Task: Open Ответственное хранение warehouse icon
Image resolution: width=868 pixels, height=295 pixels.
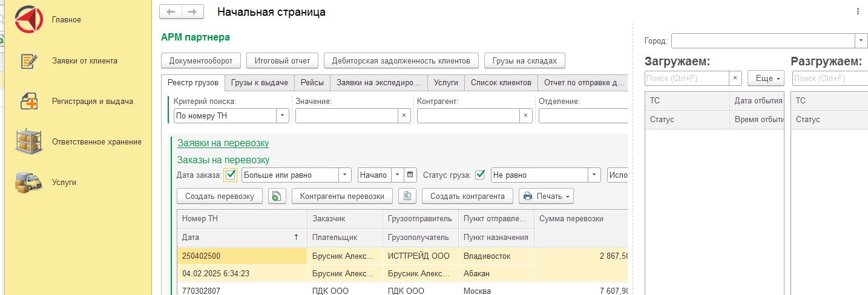Action: (29, 142)
